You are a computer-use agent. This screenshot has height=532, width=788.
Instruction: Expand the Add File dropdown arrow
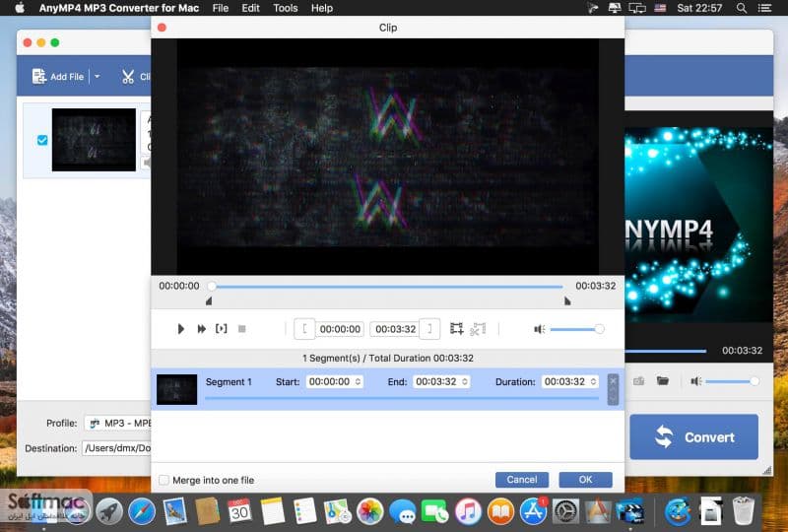point(97,77)
